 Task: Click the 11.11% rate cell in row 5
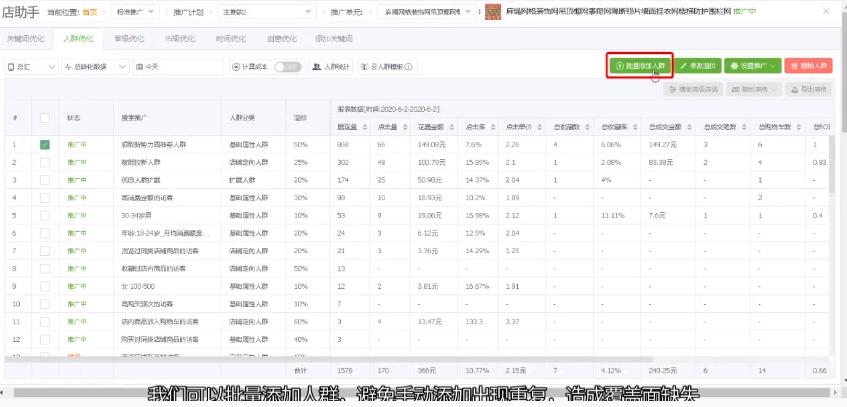click(x=613, y=215)
